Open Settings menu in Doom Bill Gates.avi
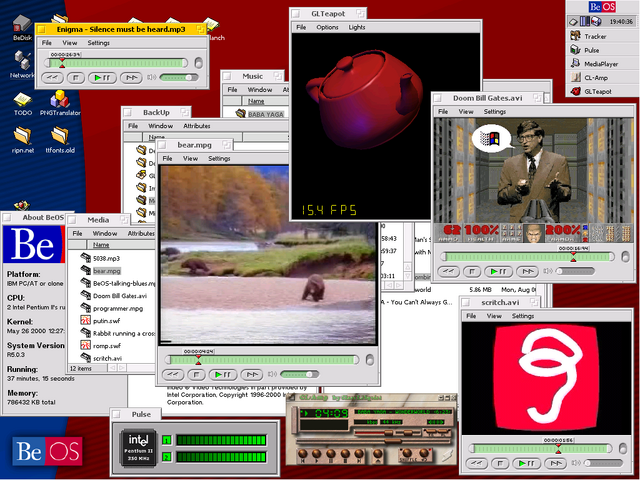 pos(495,111)
